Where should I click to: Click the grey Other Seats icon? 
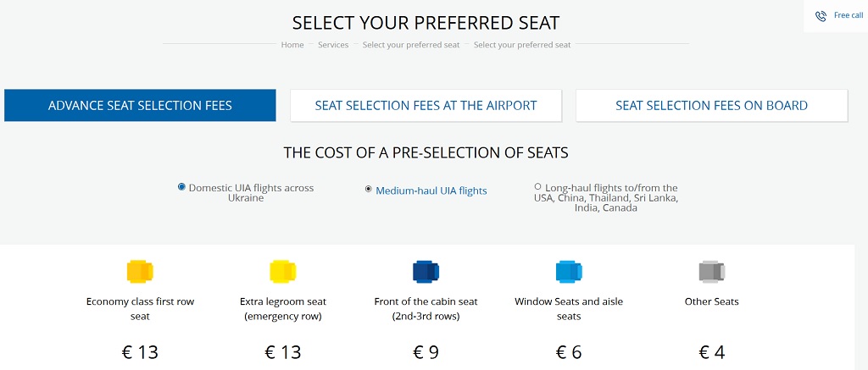[x=712, y=272]
